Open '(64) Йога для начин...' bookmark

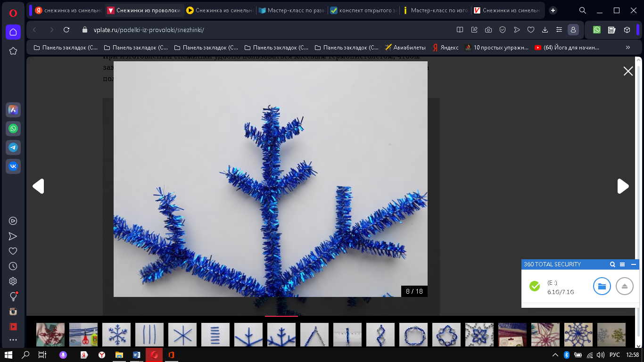(x=567, y=48)
